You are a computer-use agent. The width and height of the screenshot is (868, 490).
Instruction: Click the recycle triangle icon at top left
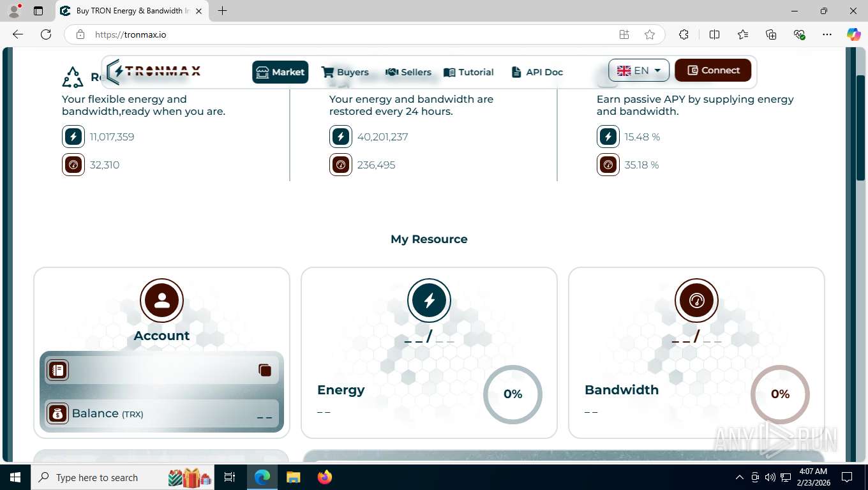pyautogui.click(x=73, y=77)
